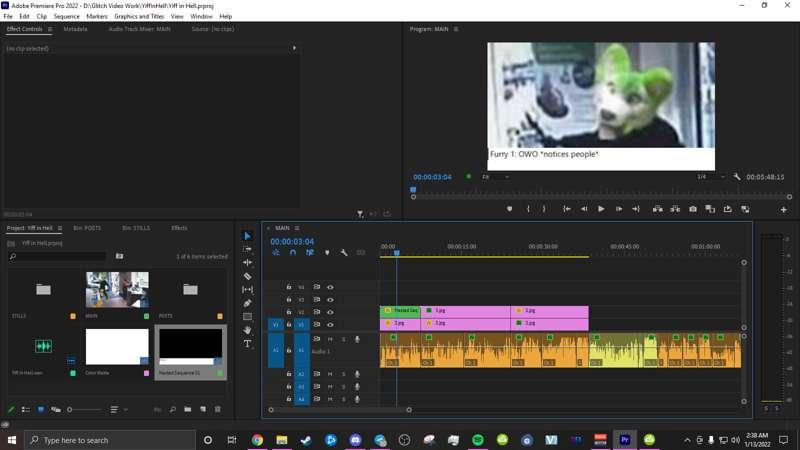Switch to the Metadata tab

tap(76, 29)
